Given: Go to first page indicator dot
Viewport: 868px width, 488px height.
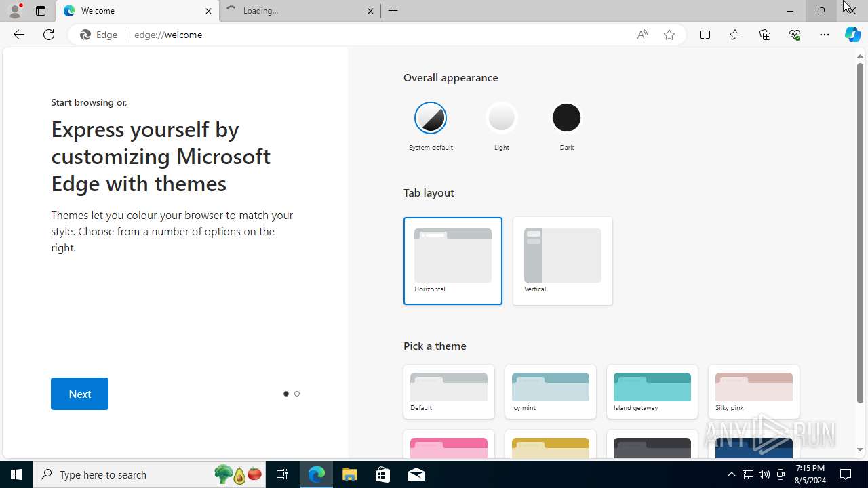Looking at the screenshot, I should click(286, 394).
